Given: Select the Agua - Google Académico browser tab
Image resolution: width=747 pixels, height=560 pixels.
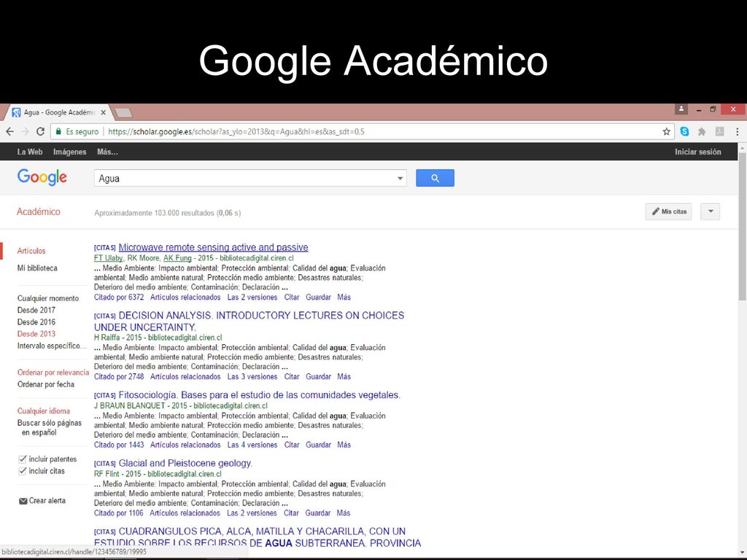Looking at the screenshot, I should click(x=60, y=112).
